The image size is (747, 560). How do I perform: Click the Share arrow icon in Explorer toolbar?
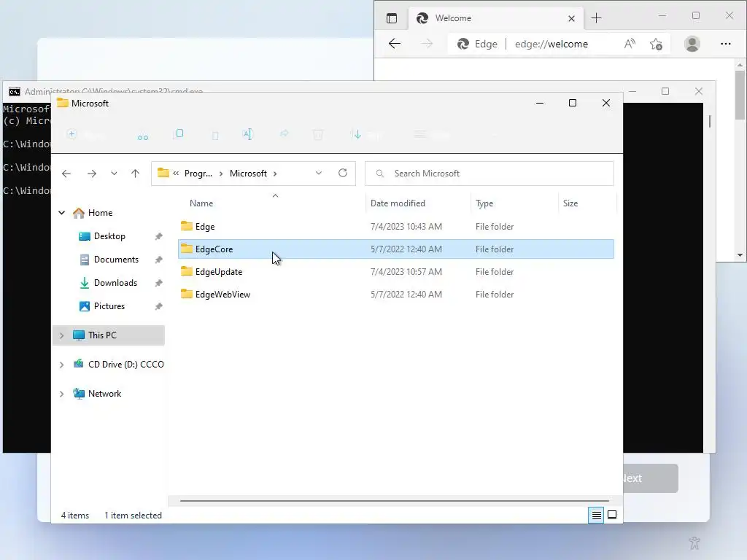[x=284, y=134]
